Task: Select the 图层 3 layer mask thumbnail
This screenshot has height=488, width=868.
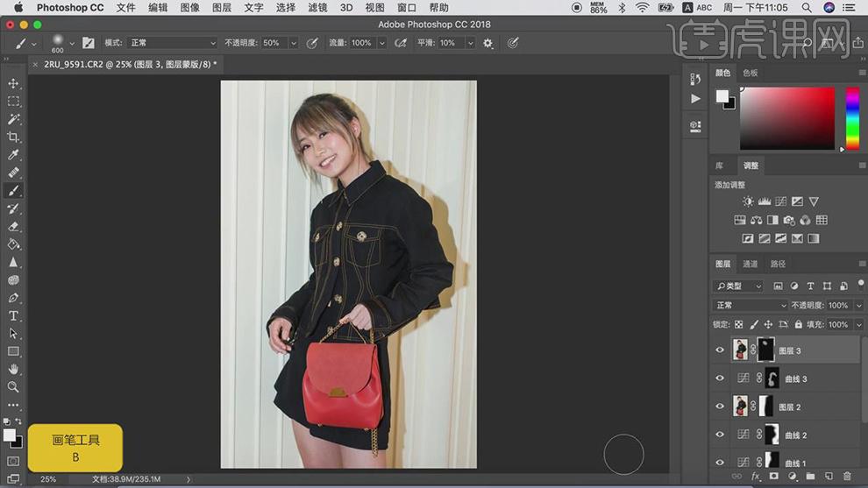Action: pyautogui.click(x=765, y=350)
